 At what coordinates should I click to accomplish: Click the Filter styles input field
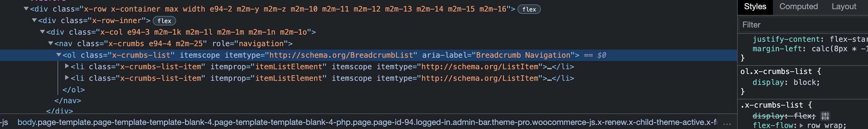pos(803,25)
